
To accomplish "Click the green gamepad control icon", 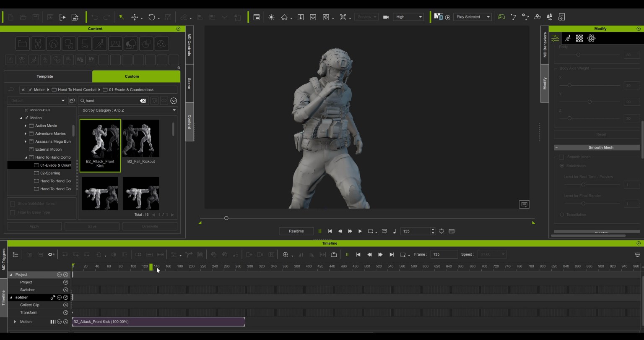I will (501, 17).
